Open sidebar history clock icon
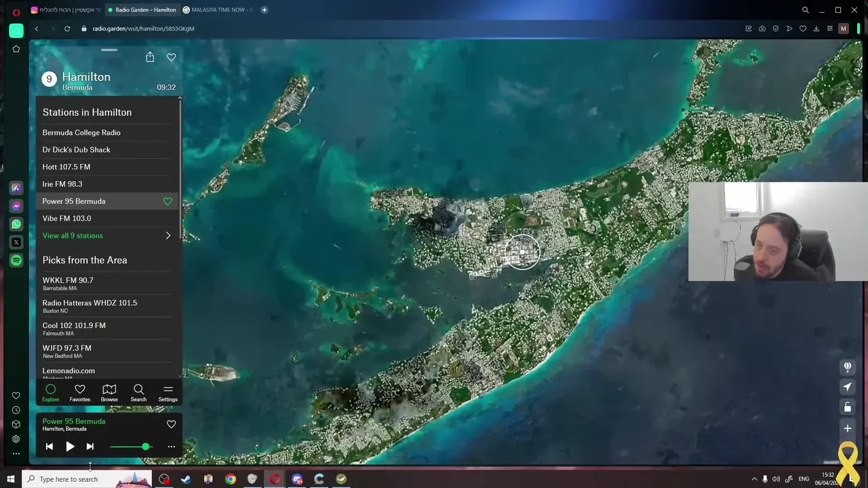Image resolution: width=868 pixels, height=488 pixels. 16,410
